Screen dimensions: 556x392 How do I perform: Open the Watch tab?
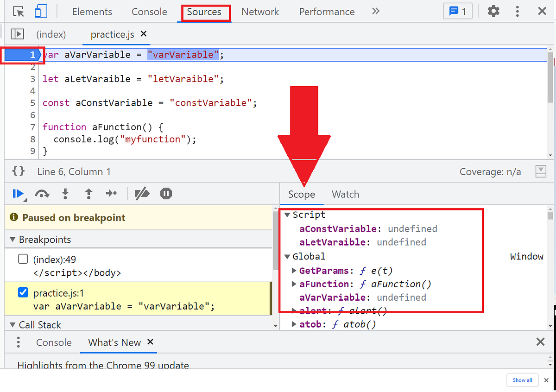[x=345, y=194]
